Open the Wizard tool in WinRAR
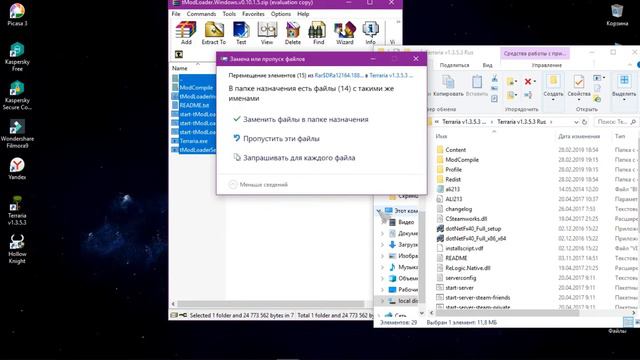This screenshot has height=360, width=640. pyautogui.click(x=344, y=33)
